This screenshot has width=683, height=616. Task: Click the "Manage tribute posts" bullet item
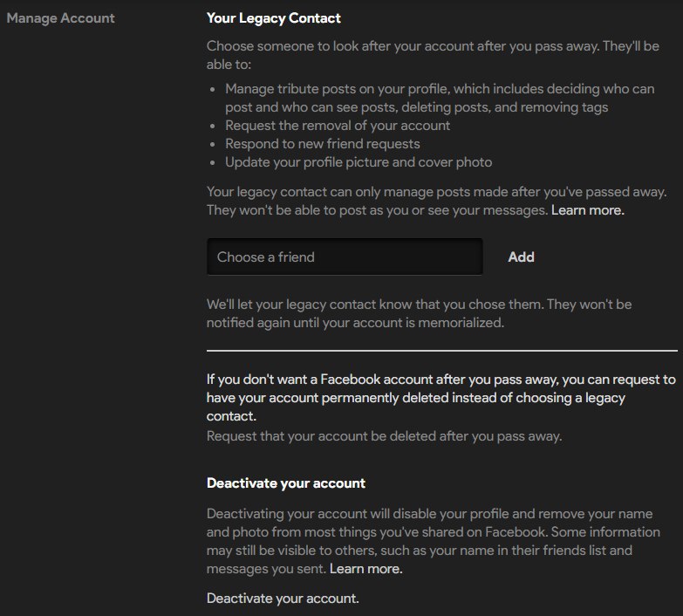point(440,98)
